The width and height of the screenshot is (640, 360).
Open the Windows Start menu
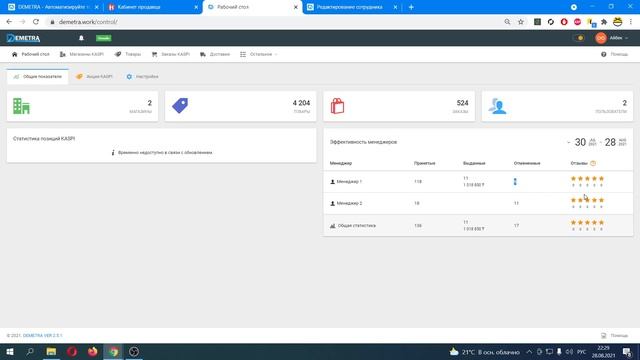(x=10, y=351)
